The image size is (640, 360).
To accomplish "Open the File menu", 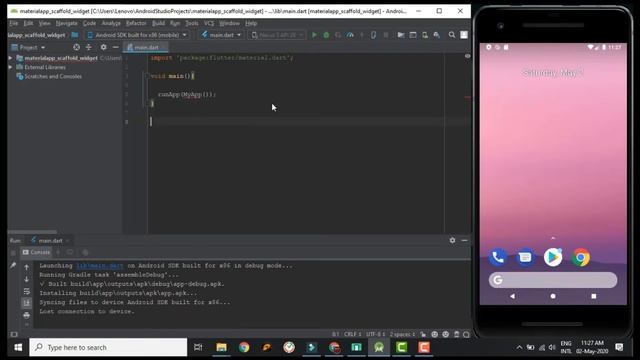I will click(x=13, y=23).
